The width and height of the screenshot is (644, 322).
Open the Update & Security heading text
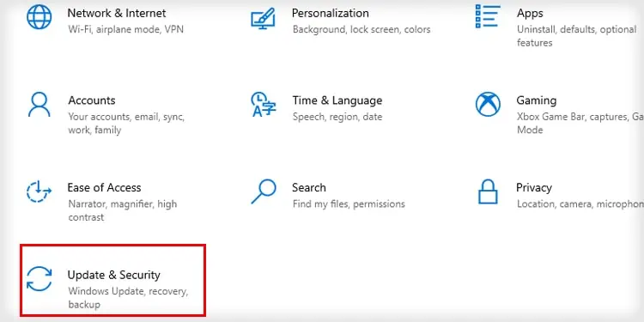tap(113, 275)
